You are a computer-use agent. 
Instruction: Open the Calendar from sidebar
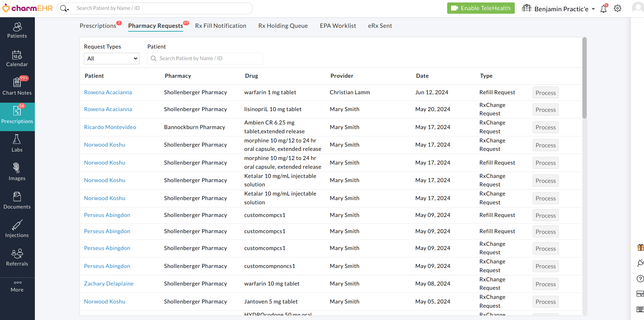click(17, 59)
